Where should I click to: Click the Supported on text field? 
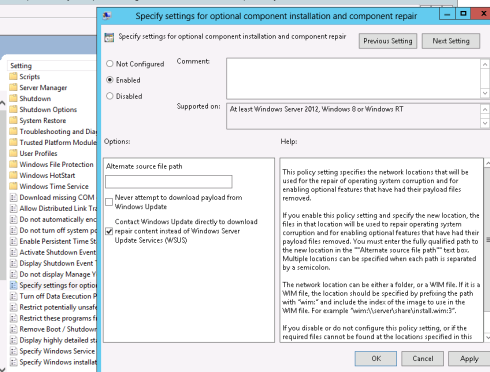(x=353, y=116)
